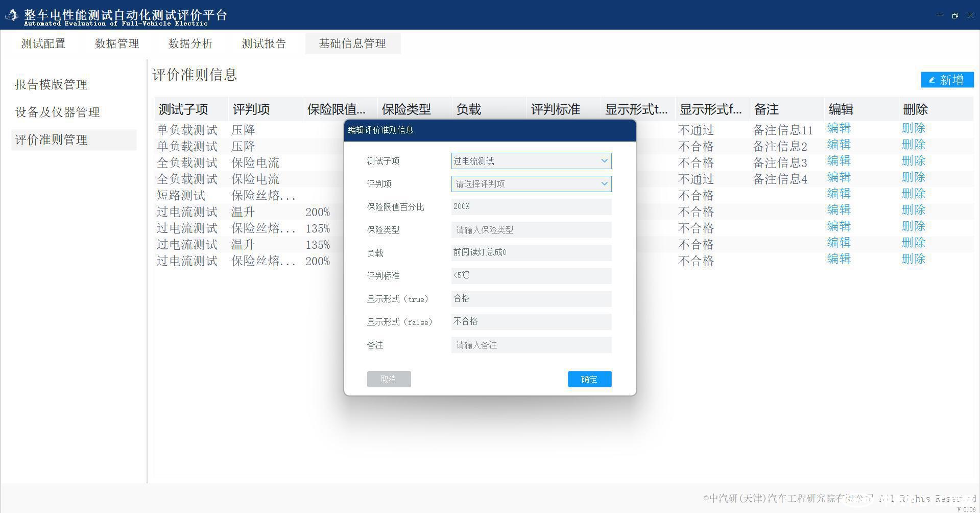Click the 保险类型 input field
This screenshot has height=513, width=980.
click(531, 230)
